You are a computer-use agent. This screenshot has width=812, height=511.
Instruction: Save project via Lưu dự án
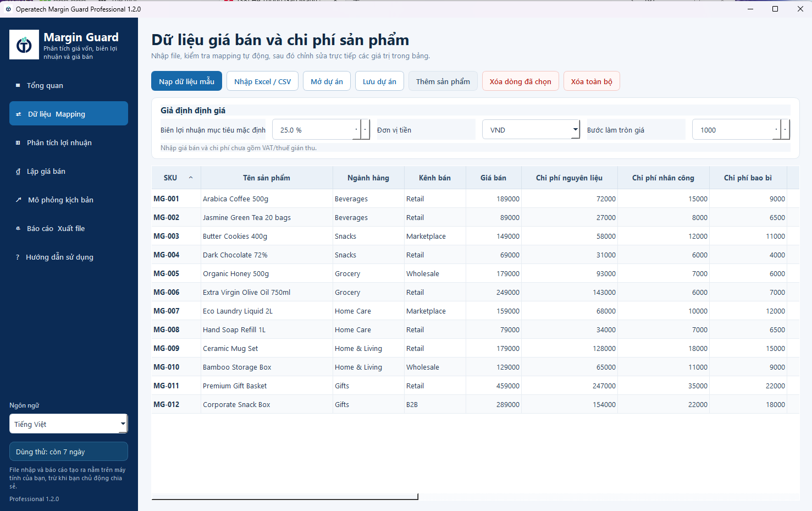coord(379,81)
